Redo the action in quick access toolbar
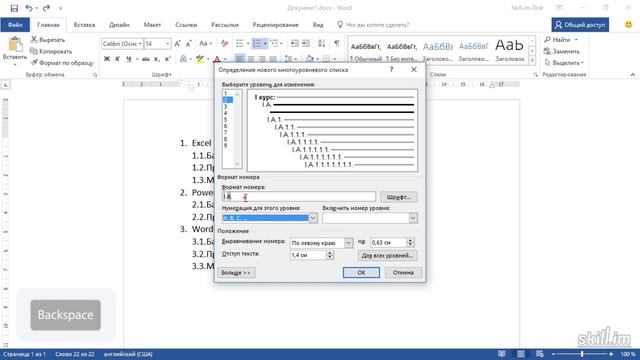Image resolution: width=640 pixels, height=360 pixels. point(46,8)
